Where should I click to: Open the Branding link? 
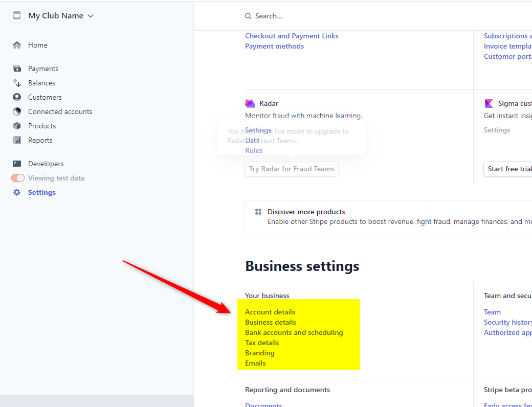tap(260, 353)
